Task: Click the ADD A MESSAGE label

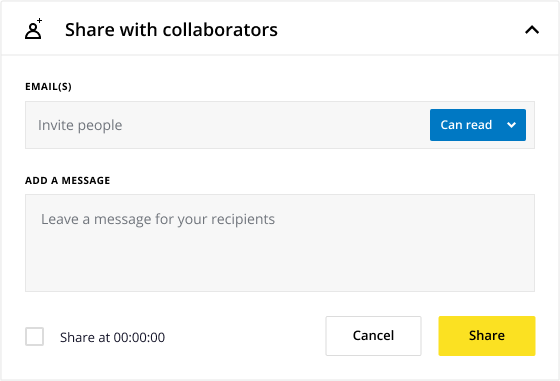Action: pyautogui.click(x=68, y=180)
